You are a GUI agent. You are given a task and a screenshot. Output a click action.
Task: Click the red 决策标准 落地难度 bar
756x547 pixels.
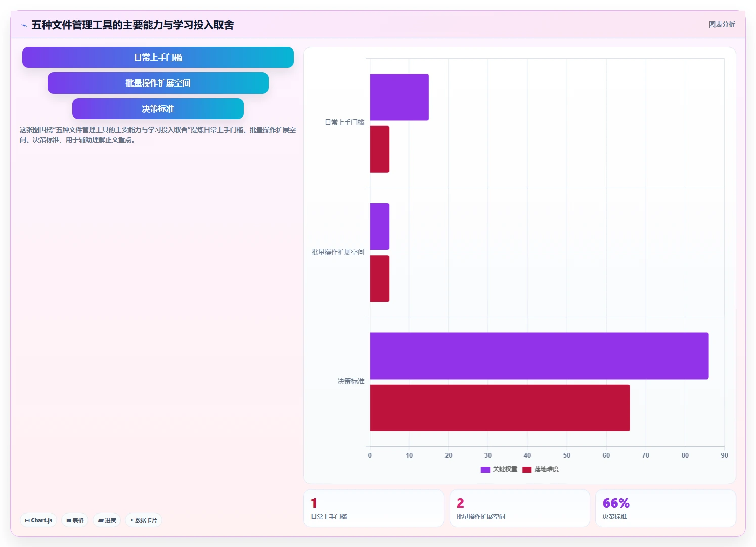(x=500, y=408)
